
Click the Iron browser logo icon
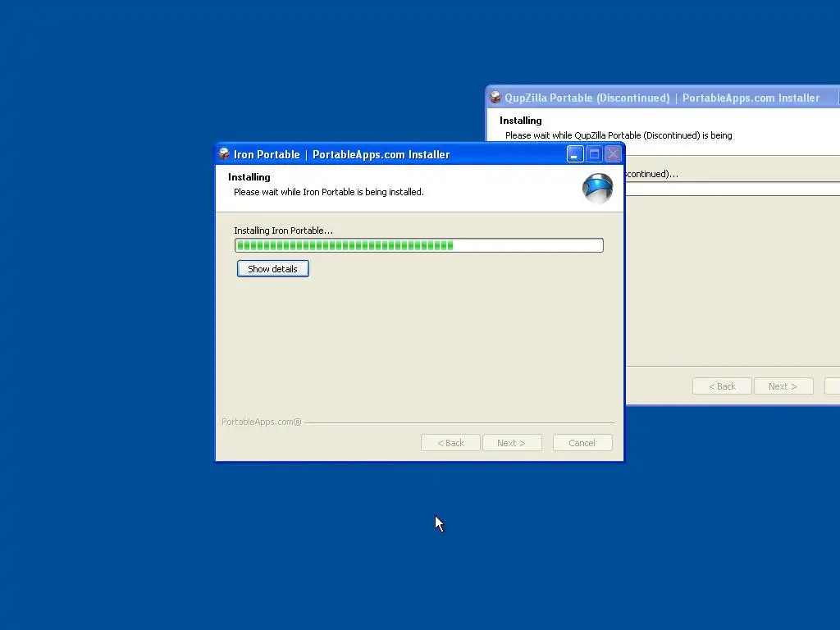(x=597, y=188)
